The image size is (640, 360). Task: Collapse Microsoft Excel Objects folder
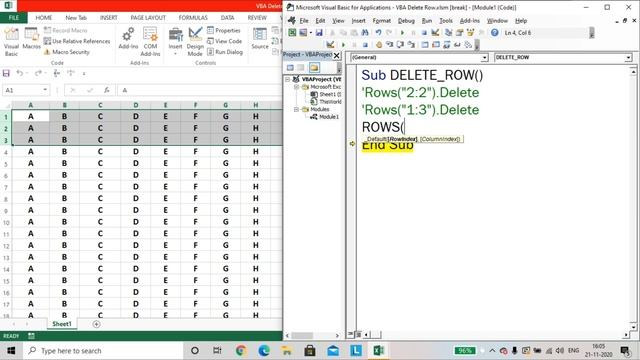click(297, 87)
